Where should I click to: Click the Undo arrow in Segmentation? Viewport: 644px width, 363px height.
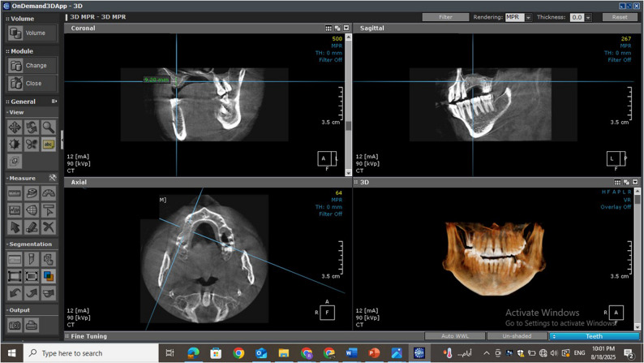point(15,293)
